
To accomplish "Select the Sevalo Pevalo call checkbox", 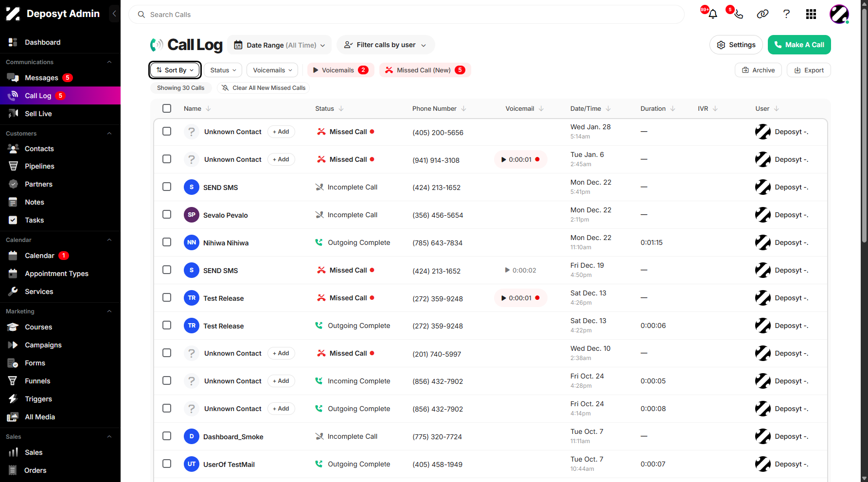I will pyautogui.click(x=167, y=214).
